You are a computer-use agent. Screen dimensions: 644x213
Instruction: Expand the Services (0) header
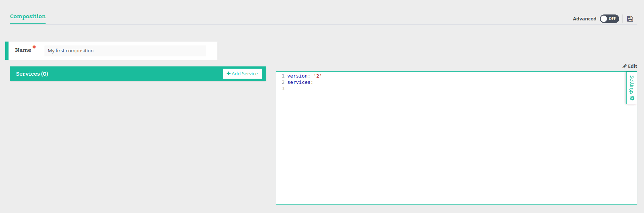[32, 74]
